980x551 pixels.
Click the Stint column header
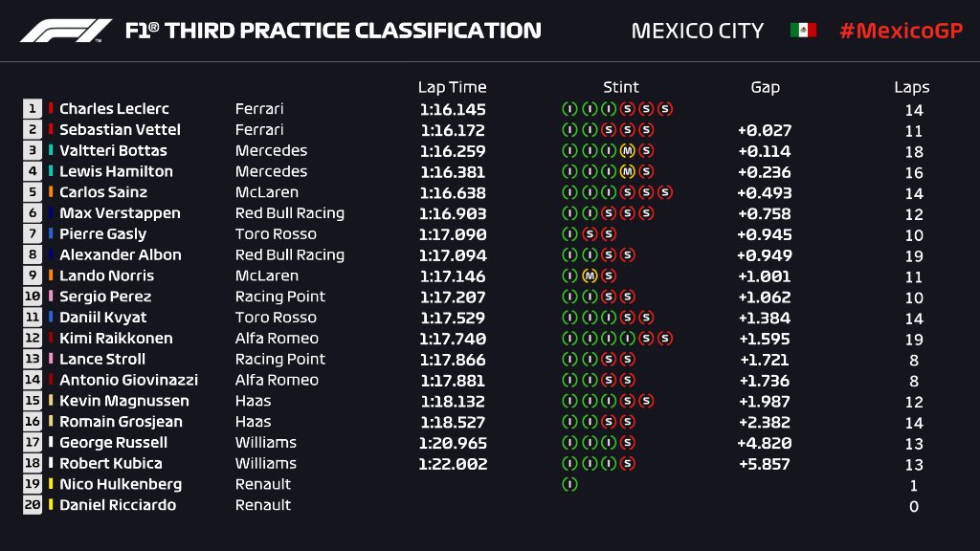tap(621, 87)
